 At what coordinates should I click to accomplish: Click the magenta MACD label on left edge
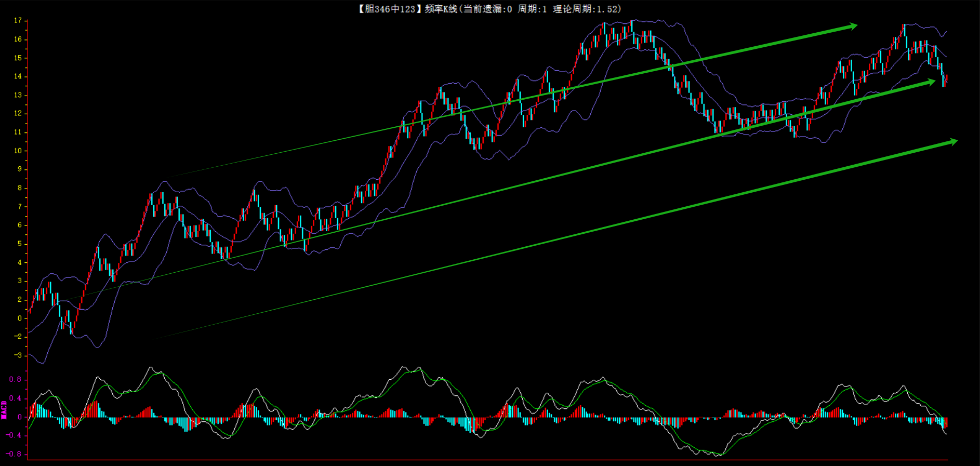click(4, 410)
